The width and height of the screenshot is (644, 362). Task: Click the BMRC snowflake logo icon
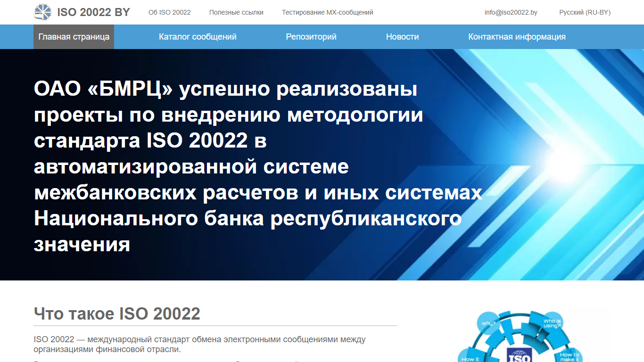coord(43,12)
